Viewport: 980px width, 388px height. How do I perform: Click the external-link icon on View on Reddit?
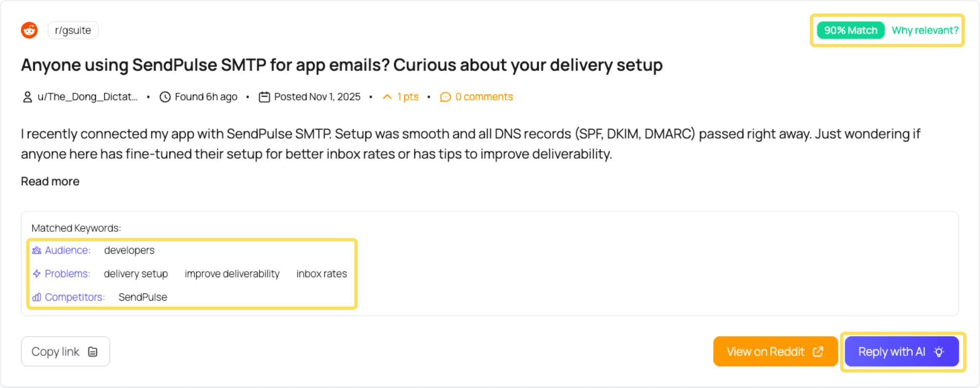point(818,351)
